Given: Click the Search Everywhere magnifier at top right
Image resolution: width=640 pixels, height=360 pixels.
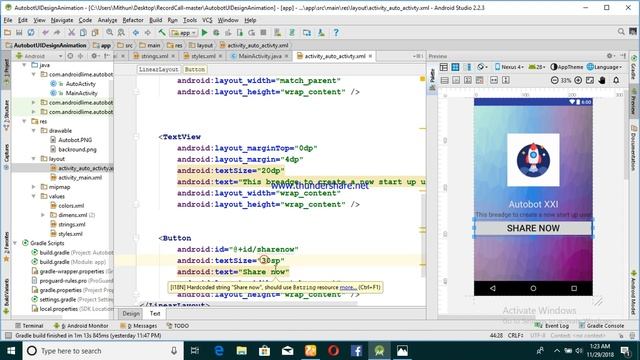Looking at the screenshot, I should tap(621, 31).
